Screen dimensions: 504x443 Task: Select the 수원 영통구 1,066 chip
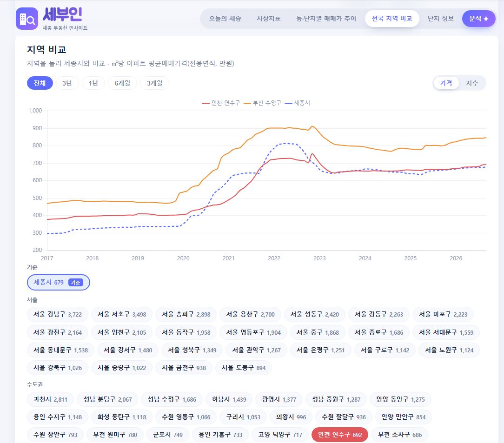pyautogui.click(x=186, y=417)
